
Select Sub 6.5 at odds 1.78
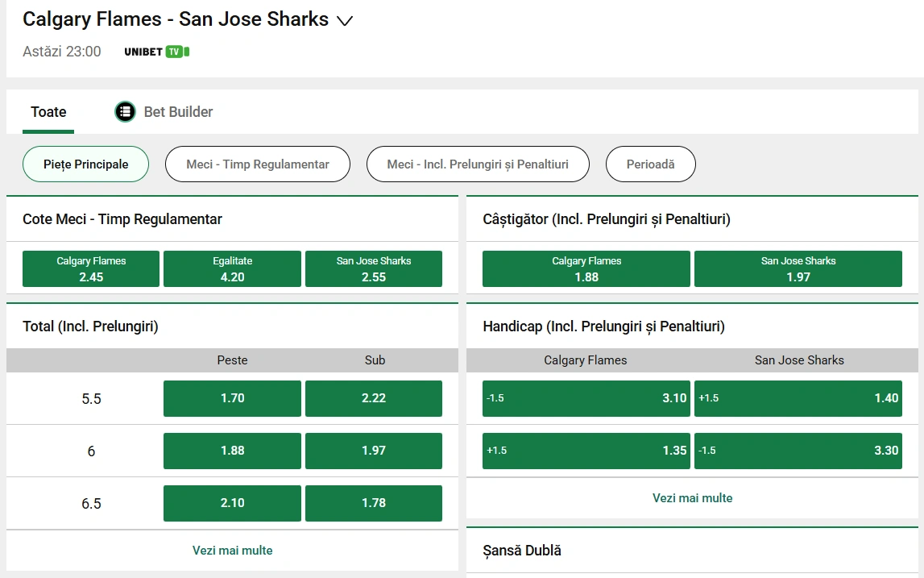(373, 503)
